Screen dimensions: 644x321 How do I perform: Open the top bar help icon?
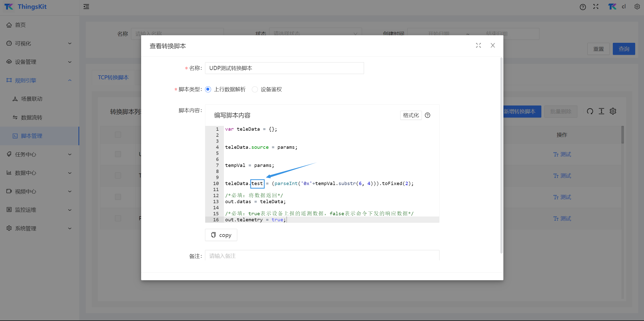(x=583, y=7)
